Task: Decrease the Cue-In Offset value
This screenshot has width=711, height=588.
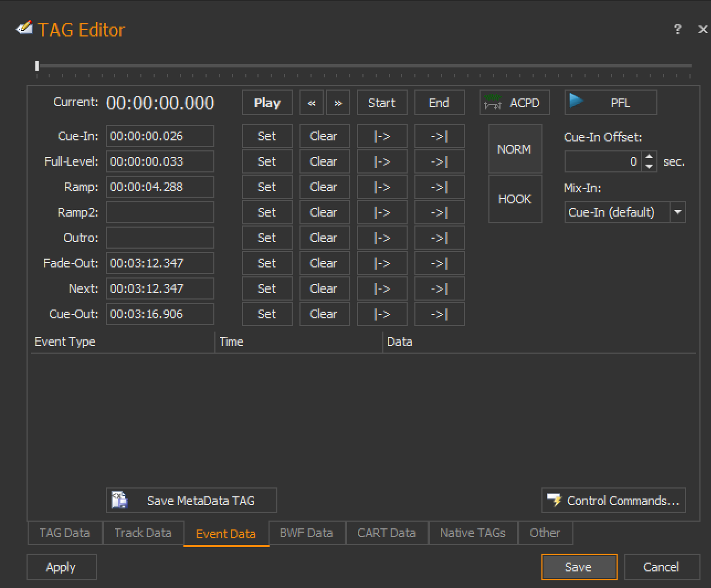Action: point(650,166)
